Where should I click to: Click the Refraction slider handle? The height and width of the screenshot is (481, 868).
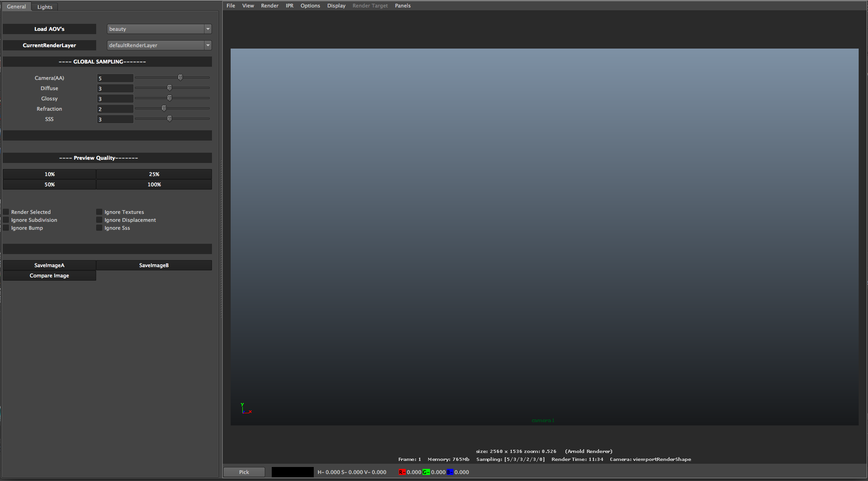164,108
